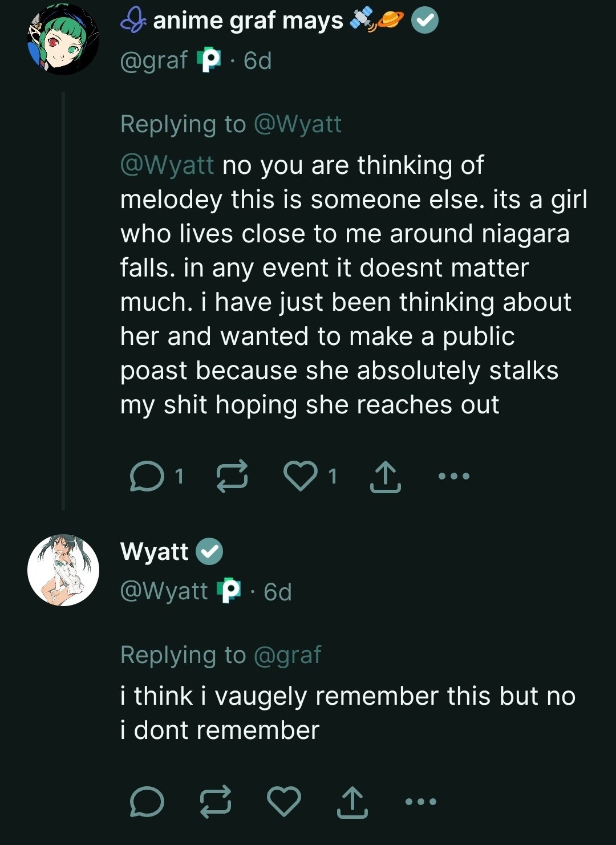
Task: Open more options on Wyatt's reply
Action: point(420,801)
